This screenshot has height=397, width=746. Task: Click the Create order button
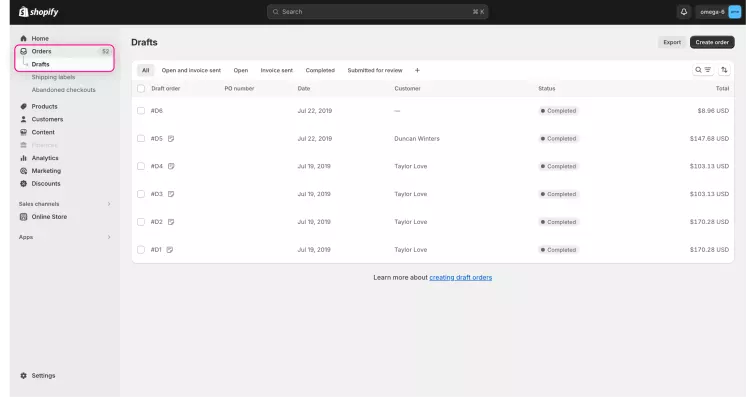712,42
